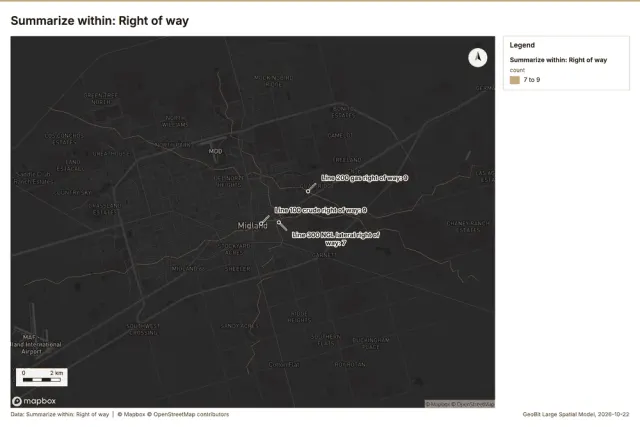Select the Line 300 NGL lateral marker point
This screenshot has height=427, width=640.
(x=279, y=223)
